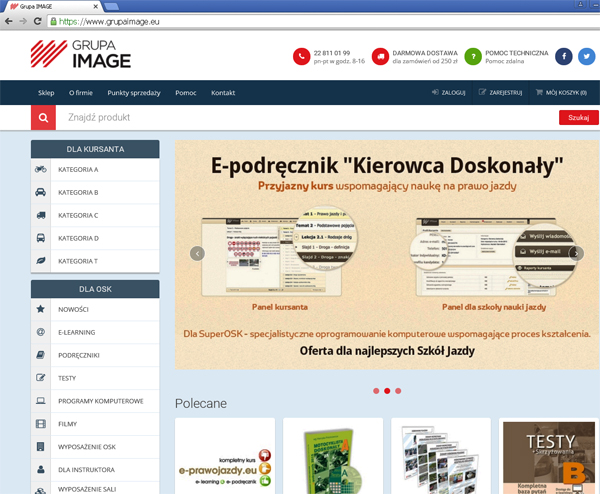Image resolution: width=600 pixels, height=494 pixels.
Task: Reload the page with the refresh icon
Action: pyautogui.click(x=38, y=21)
